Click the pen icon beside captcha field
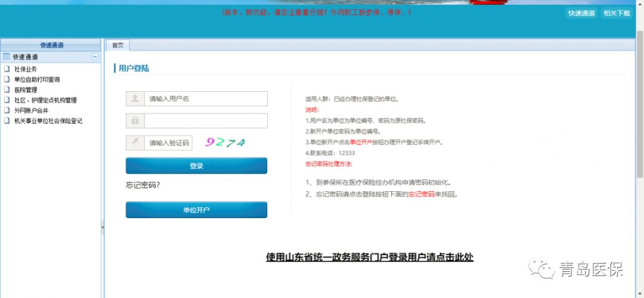The image size is (644, 298). point(135,143)
